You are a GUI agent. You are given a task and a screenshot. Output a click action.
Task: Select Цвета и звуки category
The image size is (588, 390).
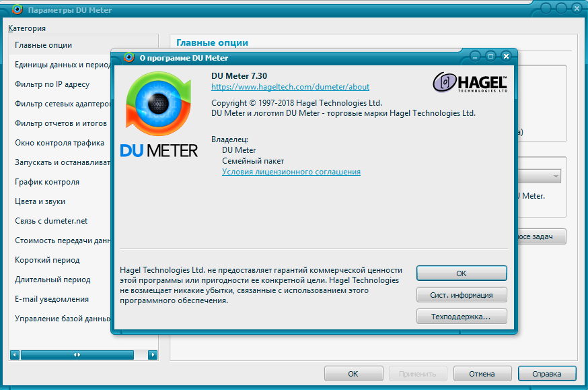[x=60, y=201]
